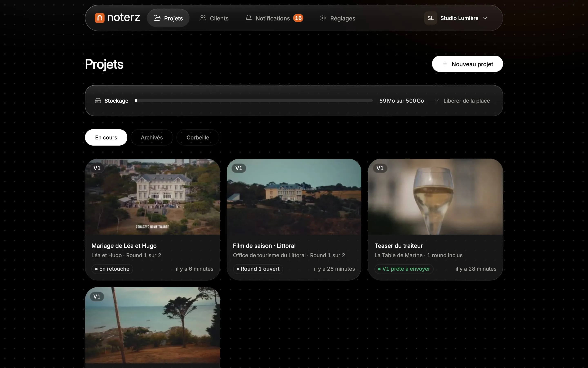Screen dimensions: 588x368
Task: Click the SL avatar badge
Action: pyautogui.click(x=431, y=18)
